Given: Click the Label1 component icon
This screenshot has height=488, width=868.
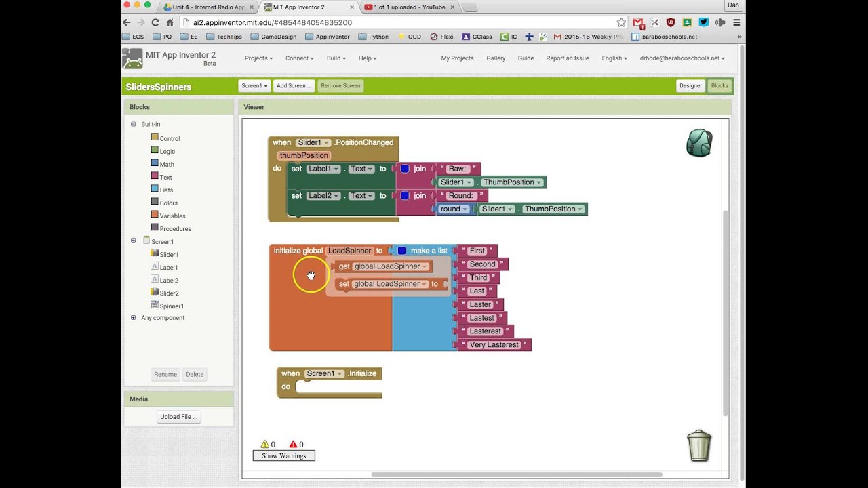Looking at the screenshot, I should click(x=155, y=266).
